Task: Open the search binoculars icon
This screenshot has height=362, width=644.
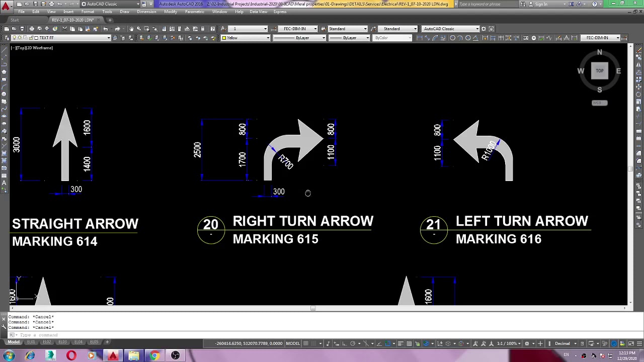Action: 523,4
